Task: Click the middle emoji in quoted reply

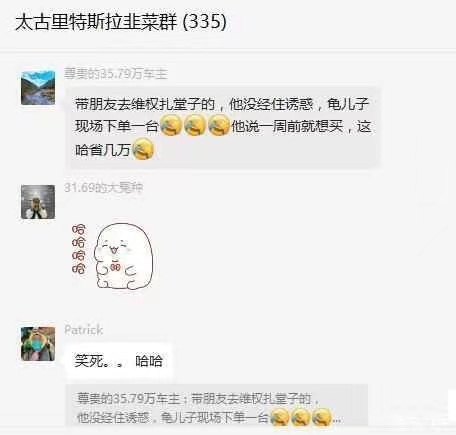Action: coord(301,417)
